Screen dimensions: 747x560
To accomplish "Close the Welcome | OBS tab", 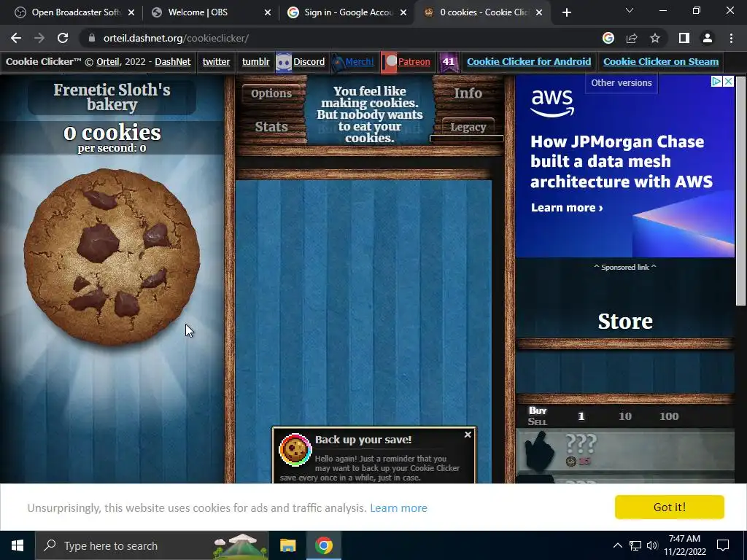I will (268, 12).
